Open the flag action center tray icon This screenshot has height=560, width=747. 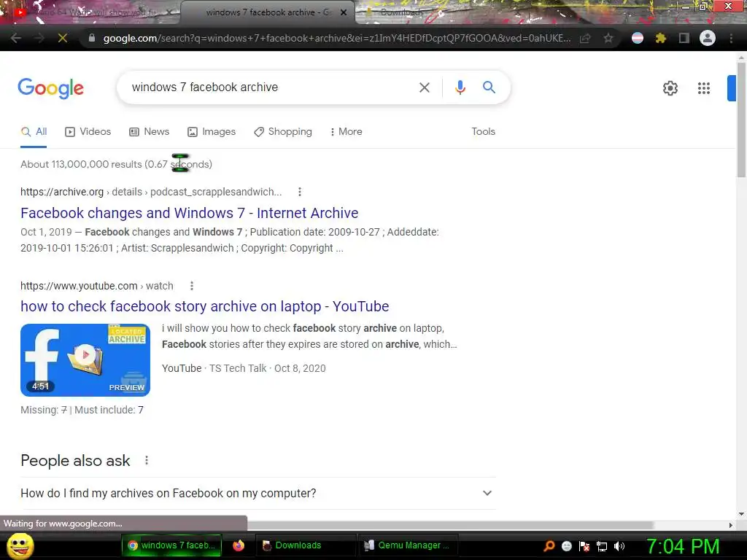pos(584,546)
